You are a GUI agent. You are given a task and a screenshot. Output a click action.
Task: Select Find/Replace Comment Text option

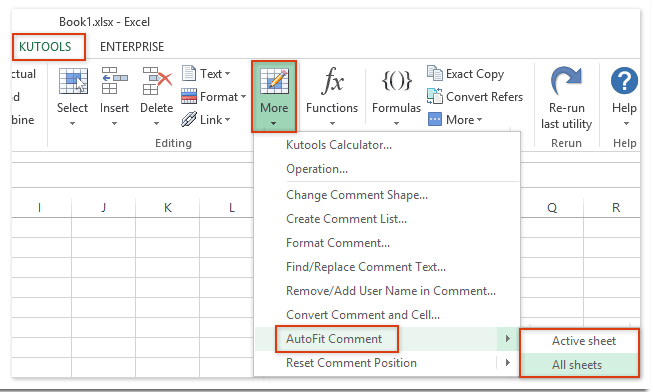(x=366, y=267)
